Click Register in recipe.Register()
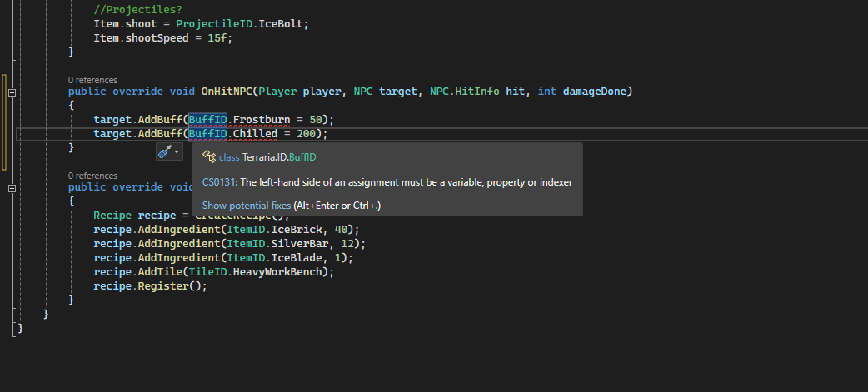The image size is (868, 392). 163,286
